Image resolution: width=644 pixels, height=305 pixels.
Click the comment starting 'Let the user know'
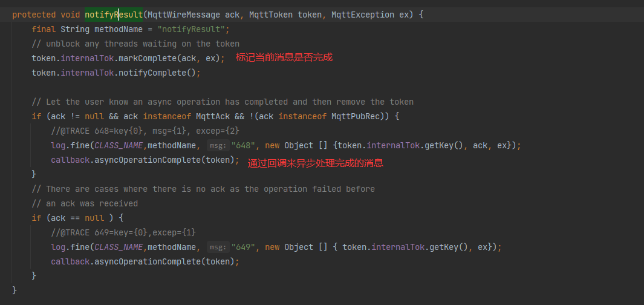tap(223, 102)
